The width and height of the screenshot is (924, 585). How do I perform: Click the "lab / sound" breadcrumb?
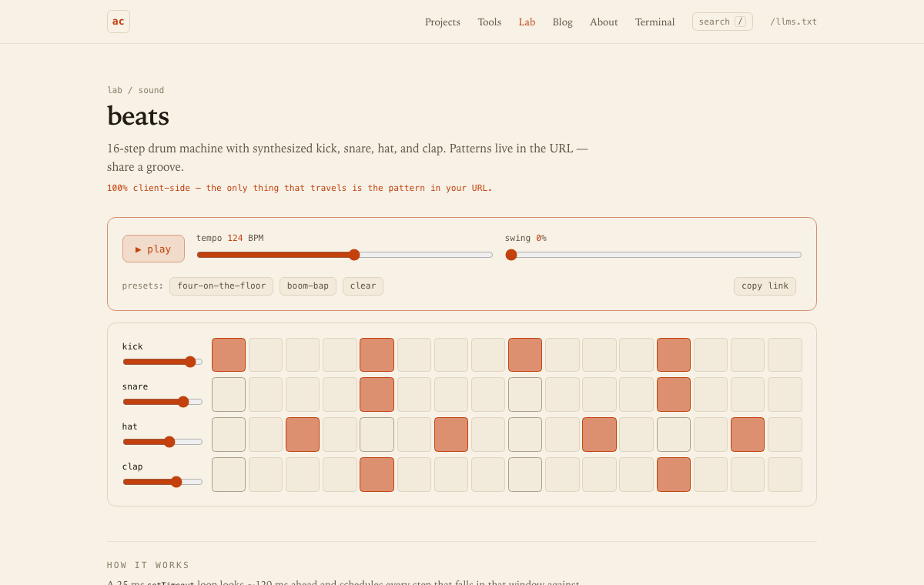pyautogui.click(x=136, y=90)
